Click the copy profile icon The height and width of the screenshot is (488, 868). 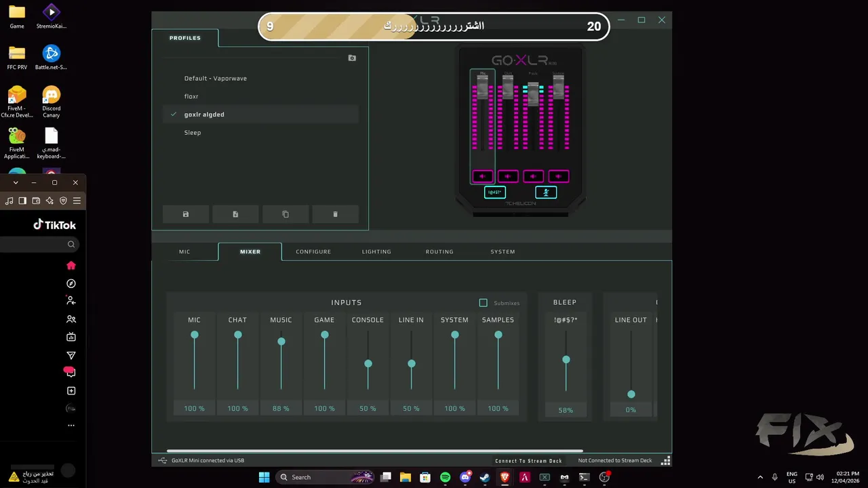pyautogui.click(x=285, y=214)
